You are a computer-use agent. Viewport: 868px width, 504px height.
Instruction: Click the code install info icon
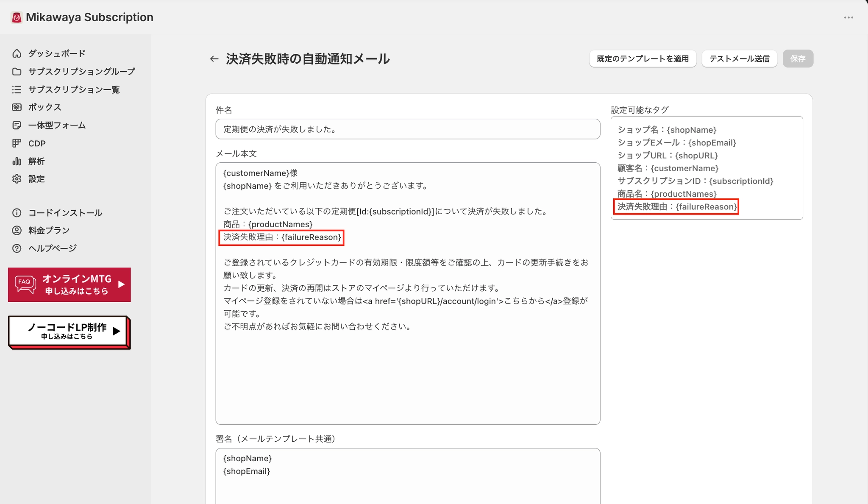pos(17,213)
